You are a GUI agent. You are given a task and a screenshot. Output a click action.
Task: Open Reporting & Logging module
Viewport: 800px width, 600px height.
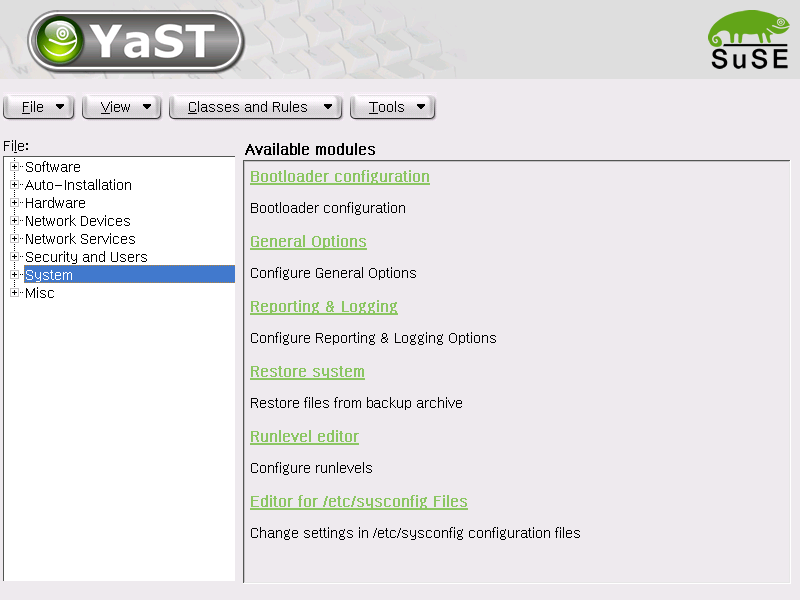323,306
